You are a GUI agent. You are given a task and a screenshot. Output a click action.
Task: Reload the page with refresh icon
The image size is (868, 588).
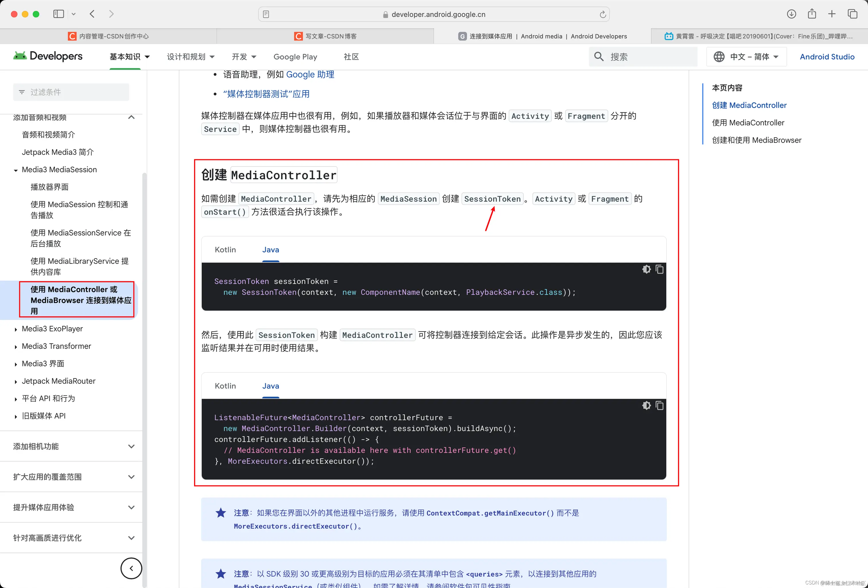(x=602, y=15)
